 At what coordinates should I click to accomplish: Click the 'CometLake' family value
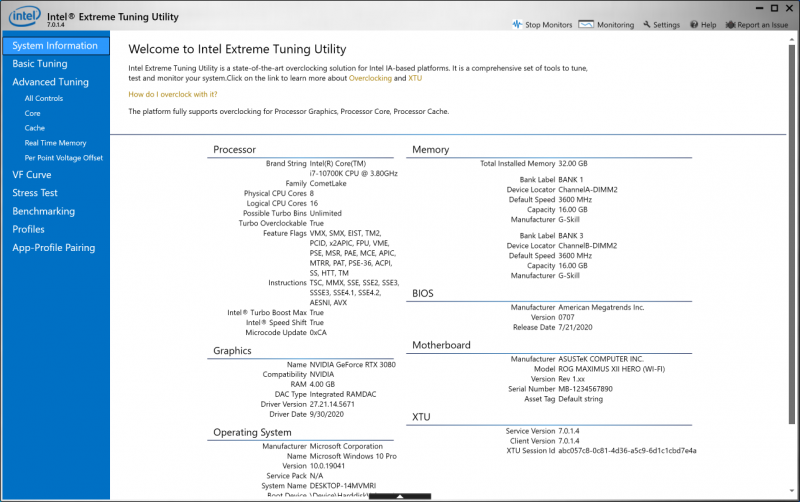[328, 183]
